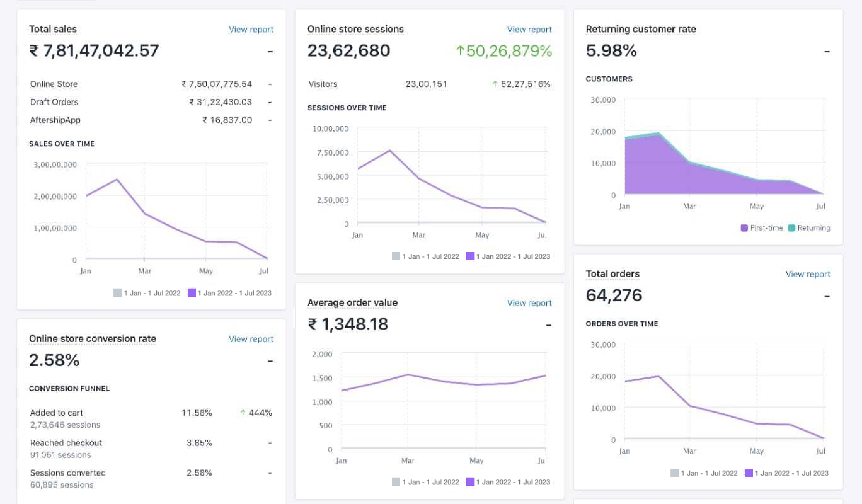Click the teal Returning legend swatch
Viewport: 862px width, 504px height.
coord(792,228)
